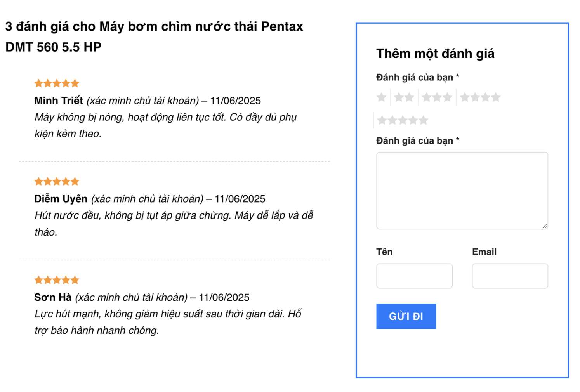Click the Tên input field
The height and width of the screenshot is (392, 580).
[414, 276]
